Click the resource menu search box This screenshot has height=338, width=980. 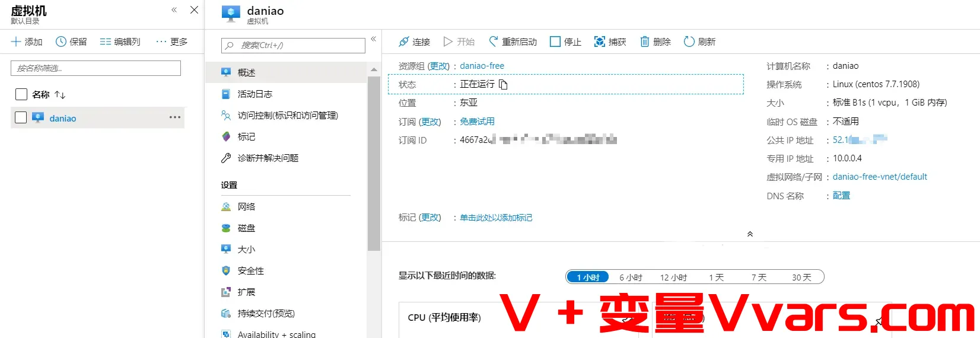[293, 45]
